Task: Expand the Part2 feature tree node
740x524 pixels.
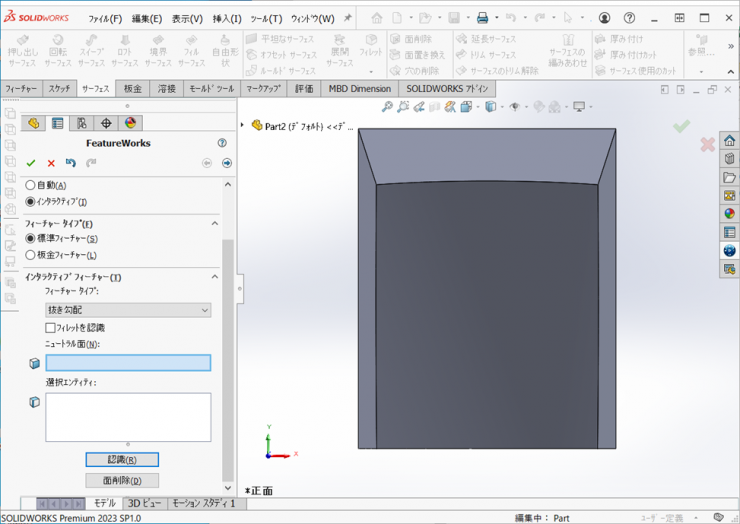Action: coord(243,126)
